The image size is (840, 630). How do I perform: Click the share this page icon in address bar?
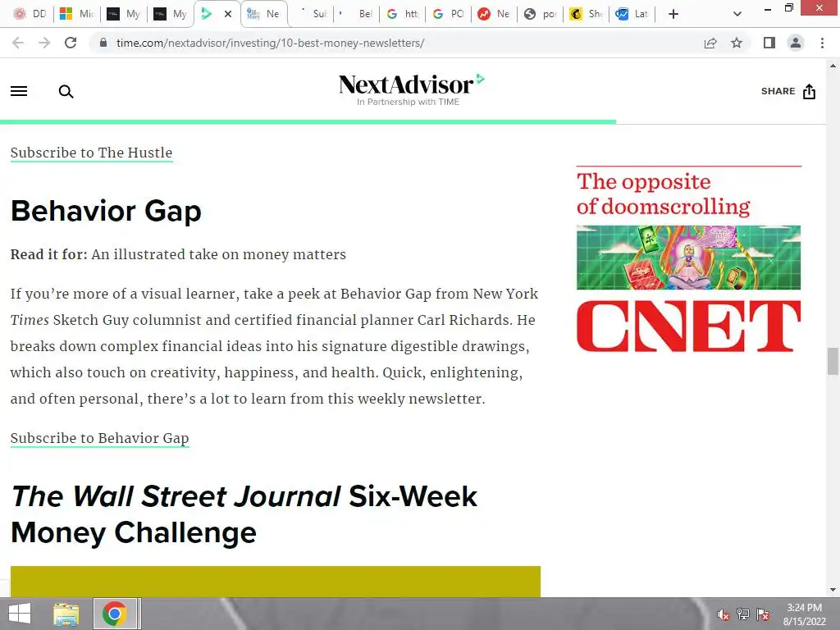(710, 43)
